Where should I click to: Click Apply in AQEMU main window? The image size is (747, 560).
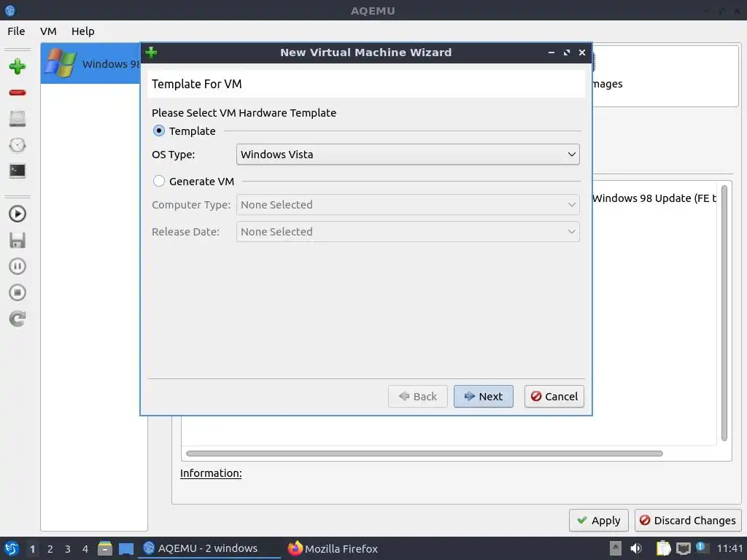[x=598, y=520]
